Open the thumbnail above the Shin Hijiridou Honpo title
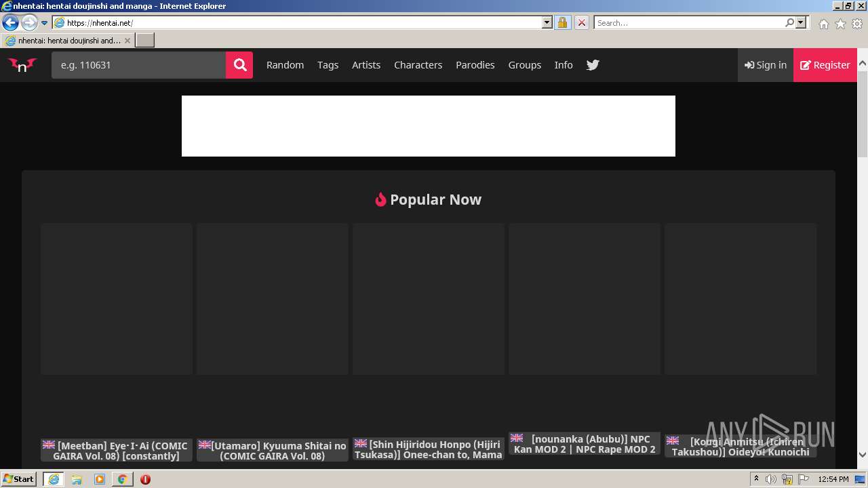The image size is (868, 488). [x=429, y=299]
